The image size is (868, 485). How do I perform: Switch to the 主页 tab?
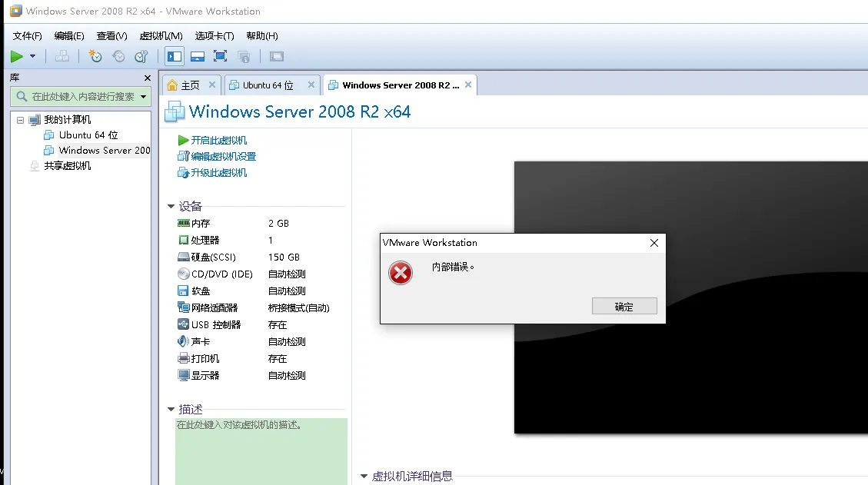[x=191, y=85]
